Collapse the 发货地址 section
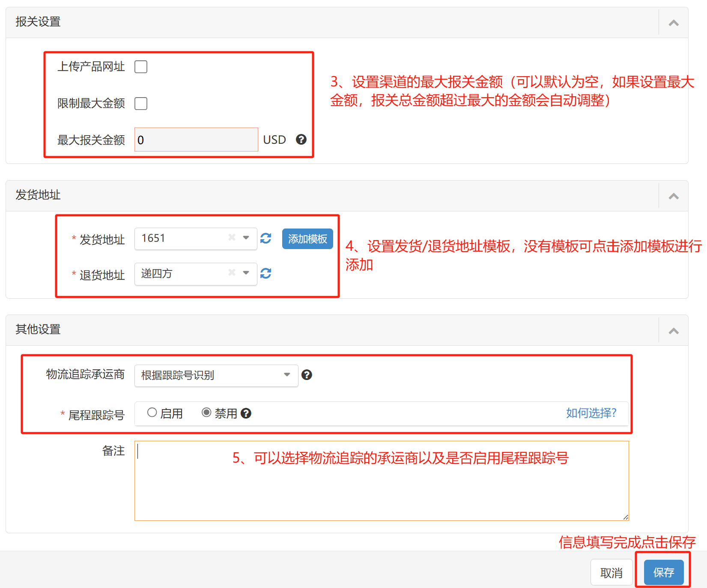The height and width of the screenshot is (588, 707). click(673, 196)
